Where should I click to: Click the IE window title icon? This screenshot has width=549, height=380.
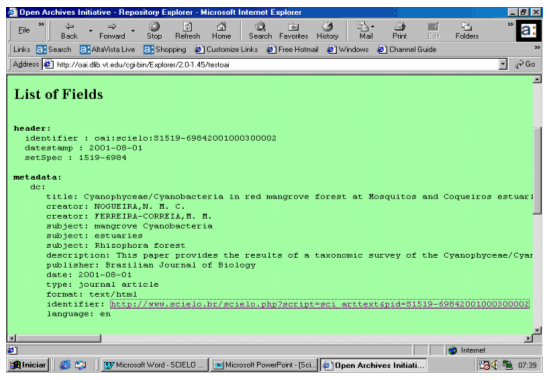point(13,12)
